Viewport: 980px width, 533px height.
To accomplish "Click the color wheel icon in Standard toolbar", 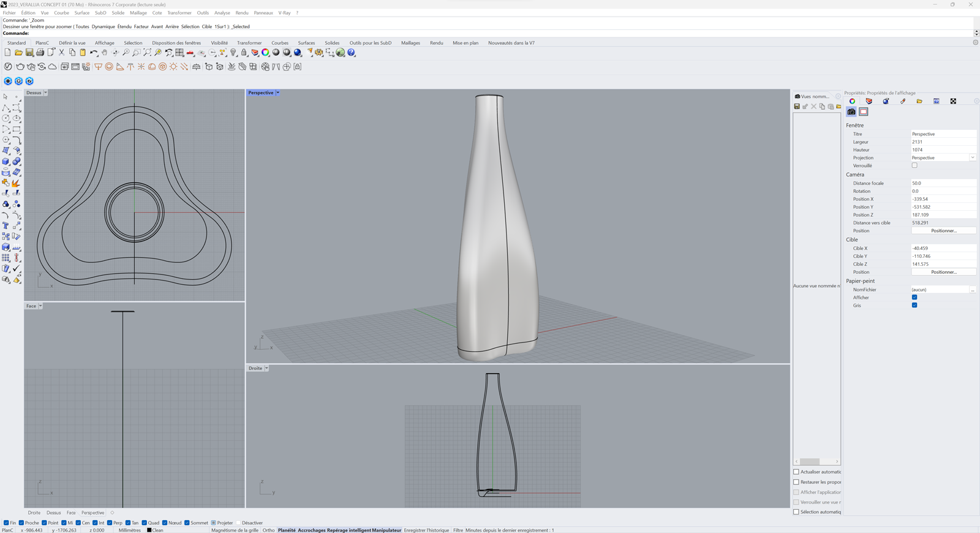I will click(265, 53).
